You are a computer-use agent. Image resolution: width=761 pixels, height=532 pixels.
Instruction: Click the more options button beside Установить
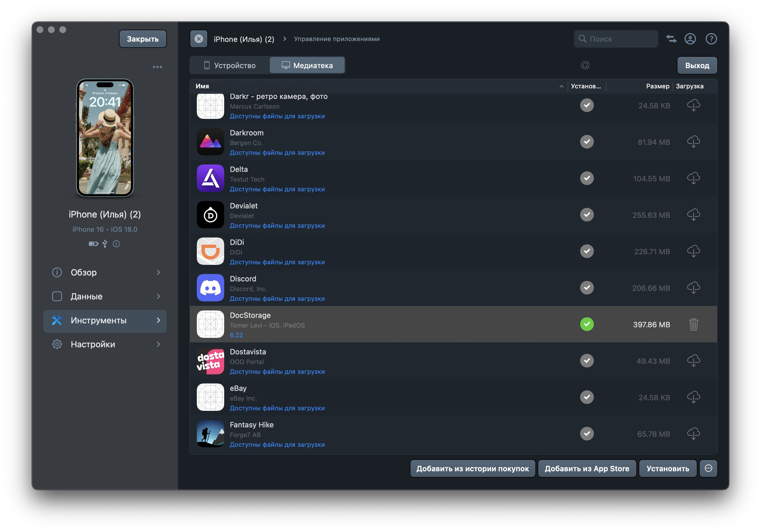click(708, 468)
